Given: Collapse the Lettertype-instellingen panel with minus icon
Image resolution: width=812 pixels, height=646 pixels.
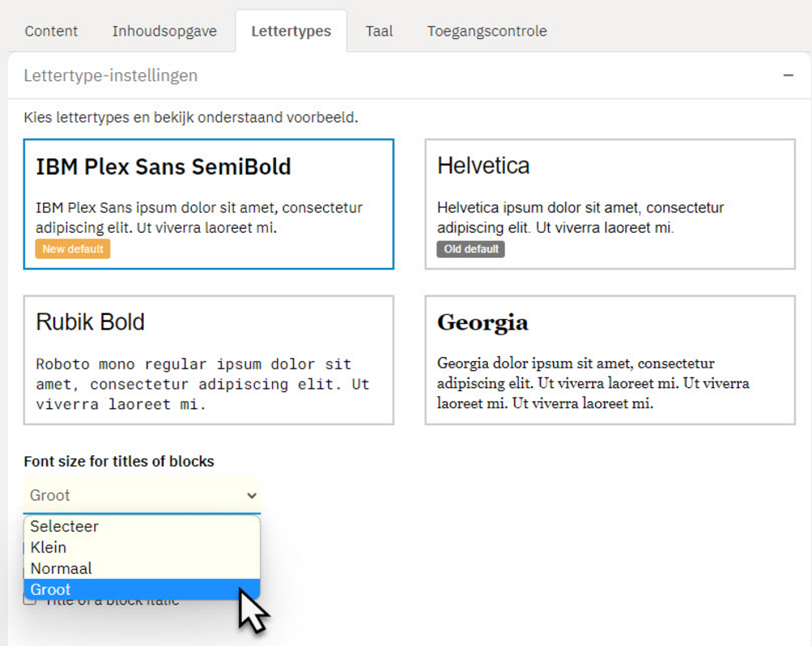Looking at the screenshot, I should [x=788, y=75].
